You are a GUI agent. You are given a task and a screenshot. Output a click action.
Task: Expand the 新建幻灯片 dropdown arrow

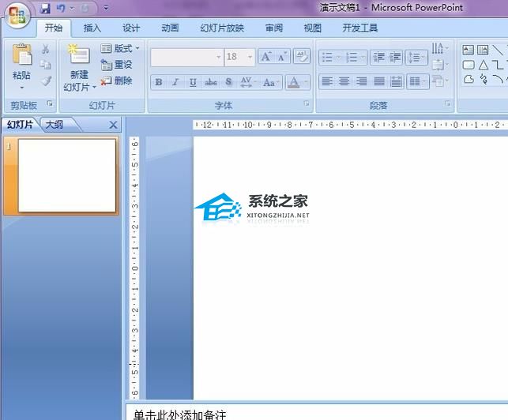click(x=94, y=87)
